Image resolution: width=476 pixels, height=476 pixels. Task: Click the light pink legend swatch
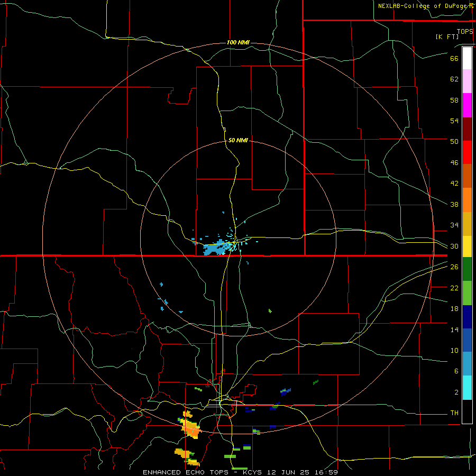467,81
